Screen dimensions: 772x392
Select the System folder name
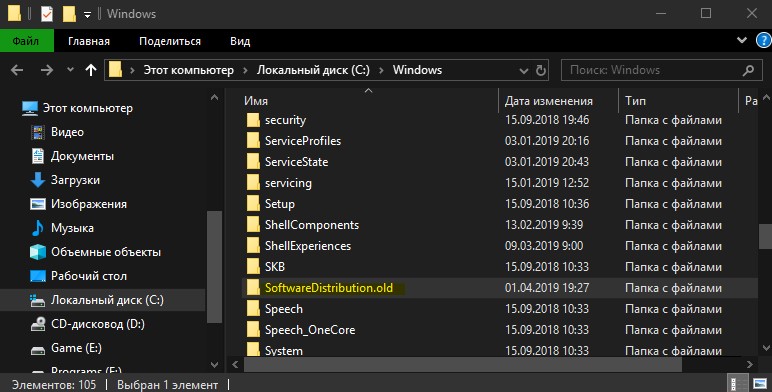click(x=284, y=351)
